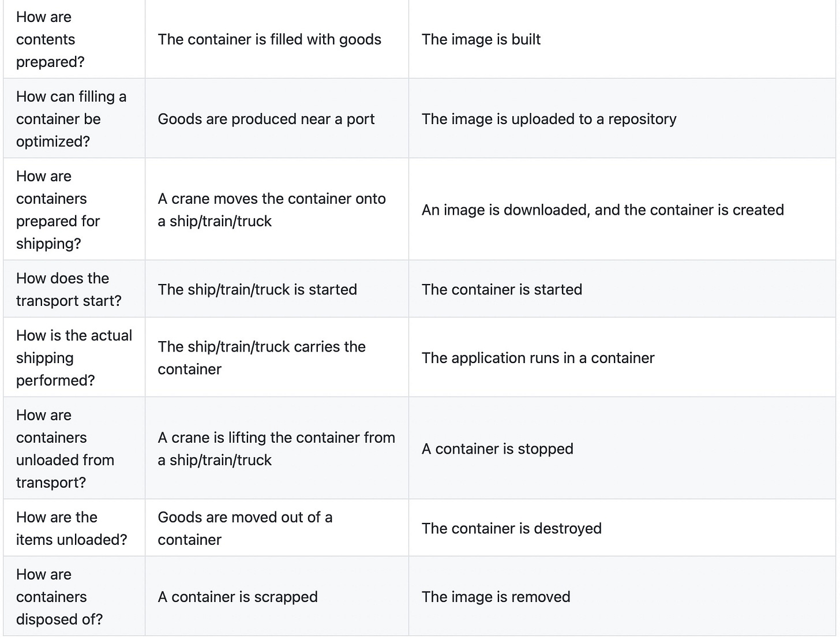Click 'The container is destroyed' cell

622,528
